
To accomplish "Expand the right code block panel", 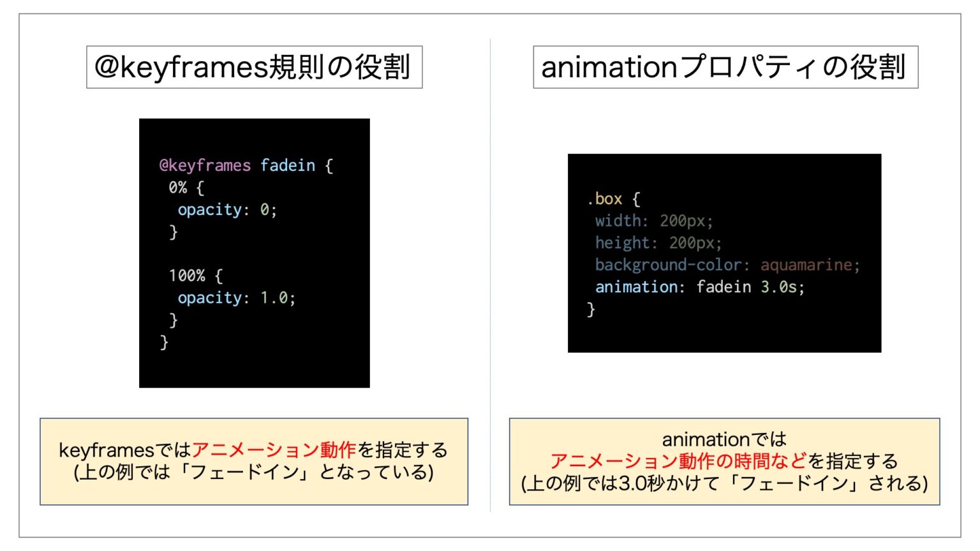I will [x=725, y=253].
